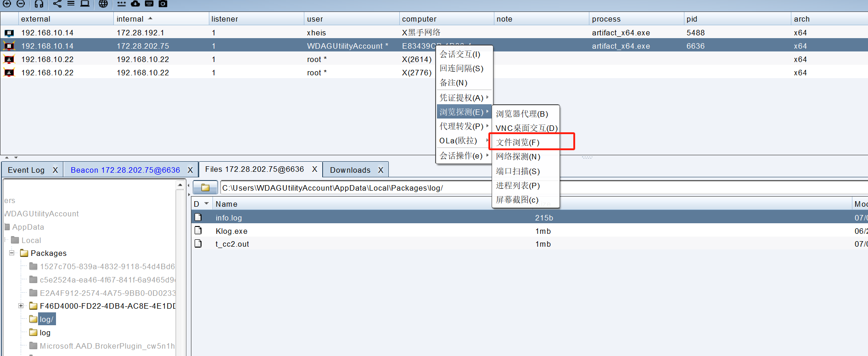Image resolution: width=868 pixels, height=356 pixels.
Task: Open downloaded files cloud icon
Action: [x=135, y=4]
